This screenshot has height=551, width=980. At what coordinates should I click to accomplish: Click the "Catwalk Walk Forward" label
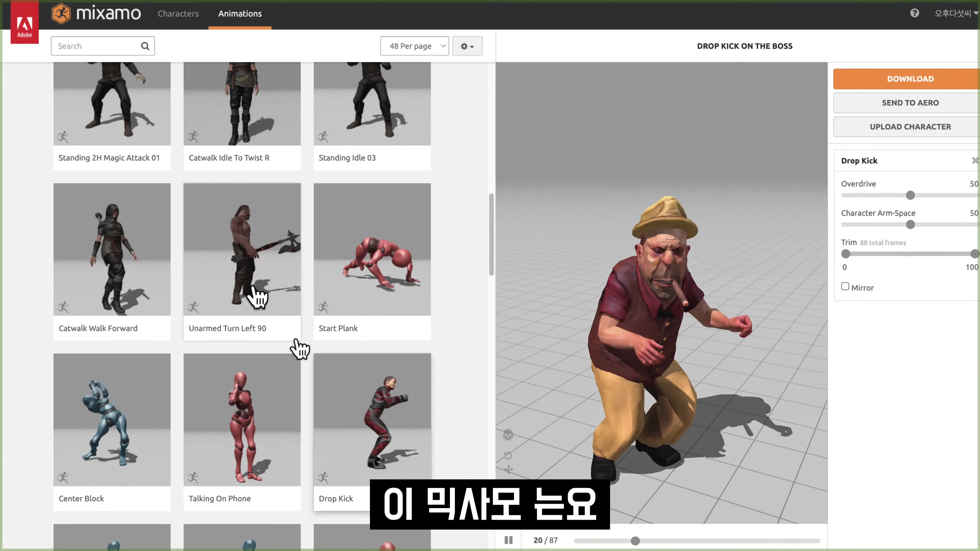point(98,328)
